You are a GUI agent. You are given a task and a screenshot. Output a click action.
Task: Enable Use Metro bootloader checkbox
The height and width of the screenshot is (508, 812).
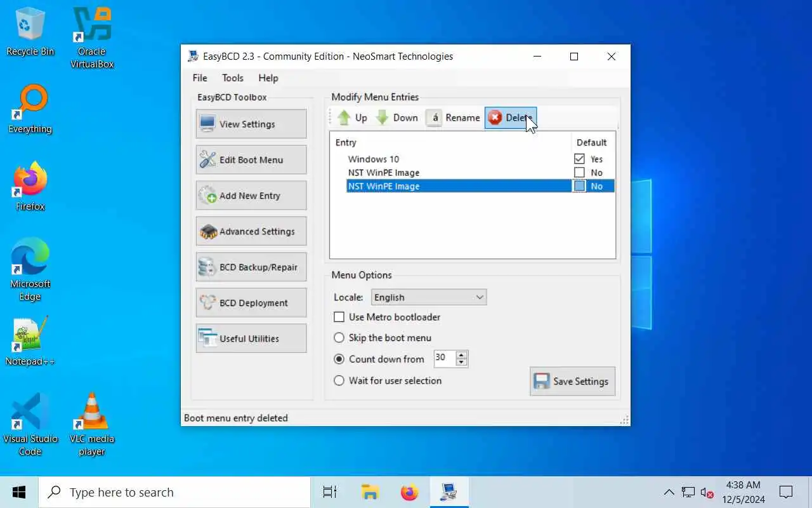339,317
